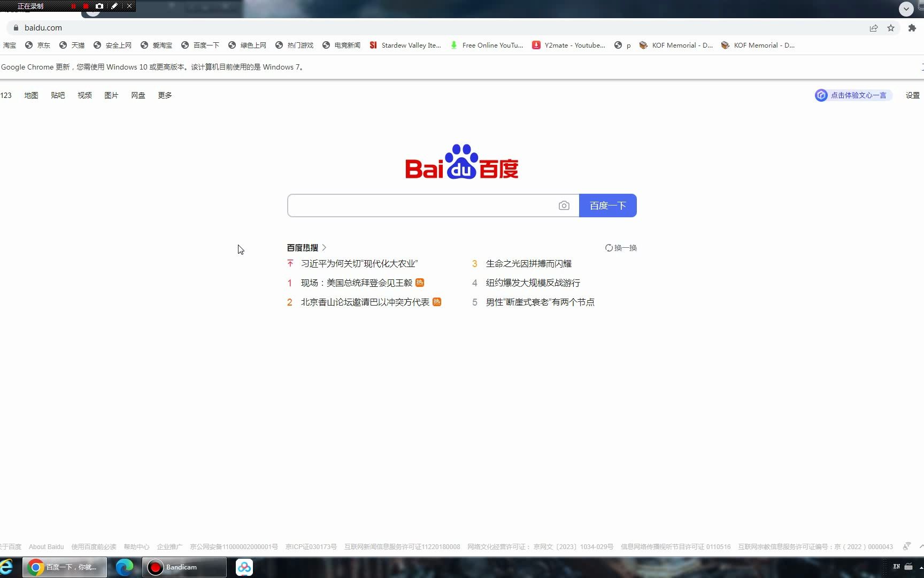Image resolution: width=924 pixels, height=578 pixels.
Task: Open hot search 纽约爆发大规模反战游行
Action: [533, 283]
